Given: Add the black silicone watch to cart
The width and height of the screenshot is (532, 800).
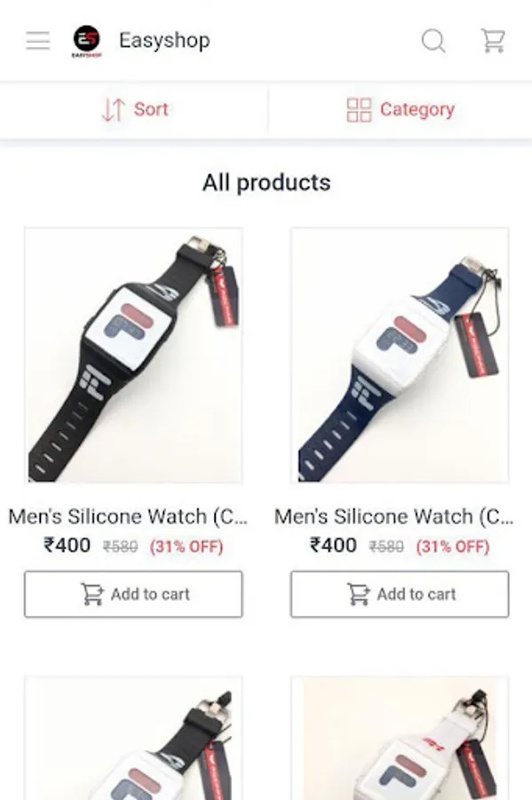Looking at the screenshot, I should pyautogui.click(x=133, y=594).
